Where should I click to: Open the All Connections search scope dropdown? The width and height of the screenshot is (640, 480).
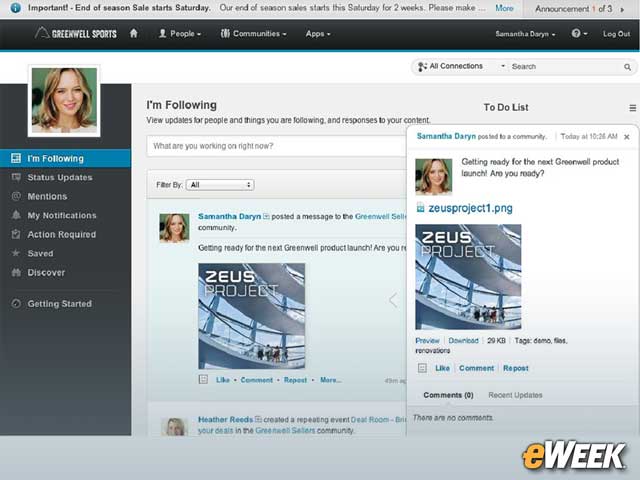coord(461,66)
